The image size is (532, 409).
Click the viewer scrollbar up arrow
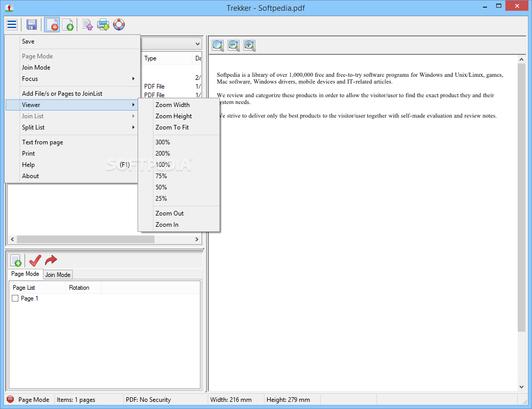(521, 59)
